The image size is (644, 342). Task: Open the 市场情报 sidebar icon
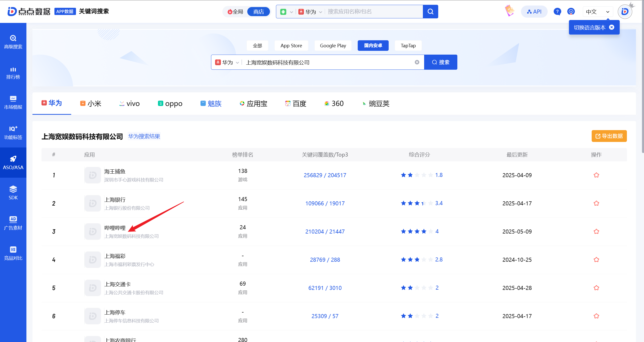coord(13,99)
